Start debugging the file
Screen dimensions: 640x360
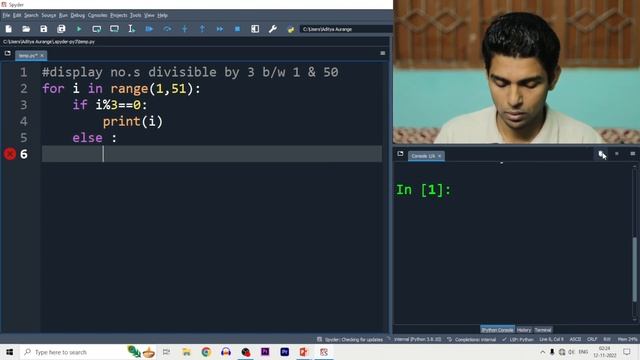tap(149, 29)
